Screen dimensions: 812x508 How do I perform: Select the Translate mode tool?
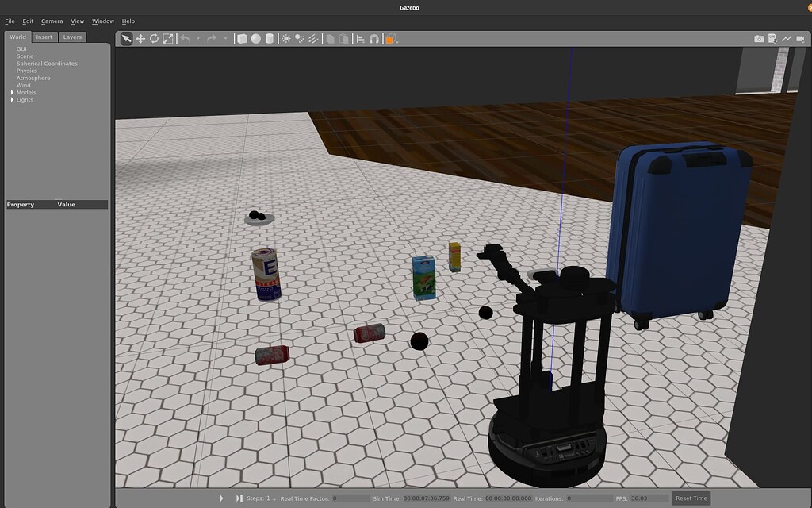[140, 38]
